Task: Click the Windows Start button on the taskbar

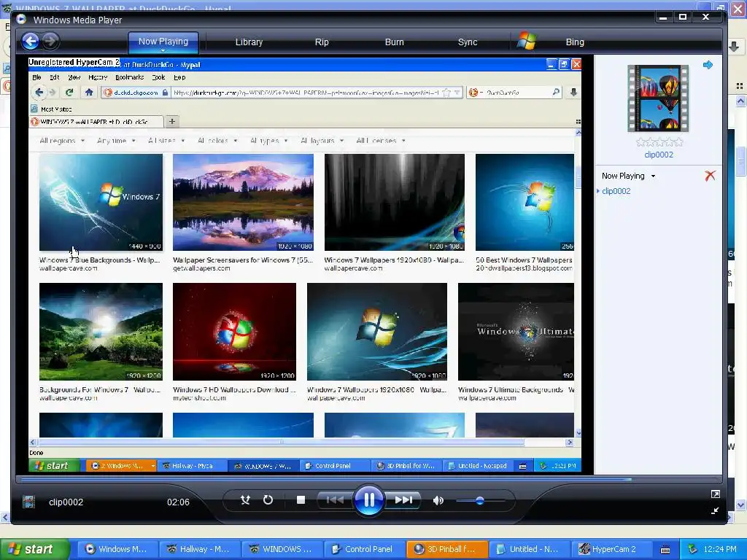Action: [x=34, y=549]
